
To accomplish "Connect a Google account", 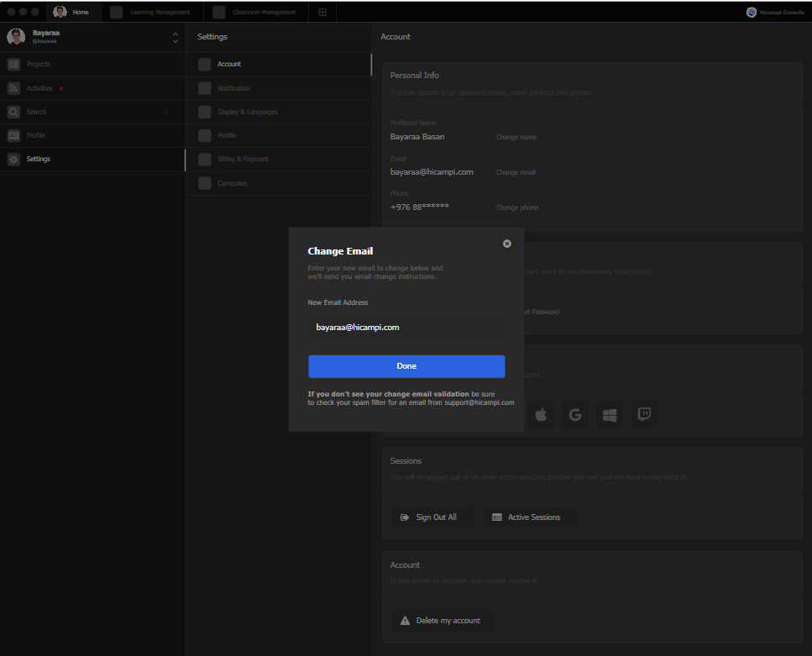I will point(574,414).
